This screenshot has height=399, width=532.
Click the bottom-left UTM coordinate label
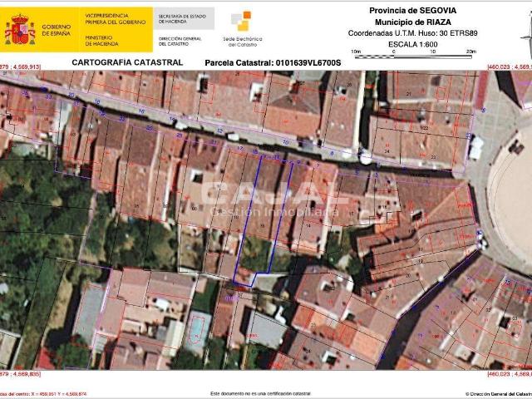tap(20, 374)
